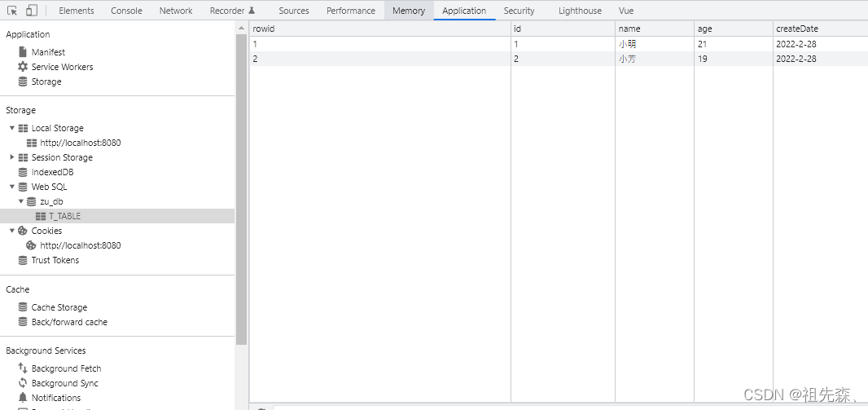Click the name cell 小芳

click(655, 59)
